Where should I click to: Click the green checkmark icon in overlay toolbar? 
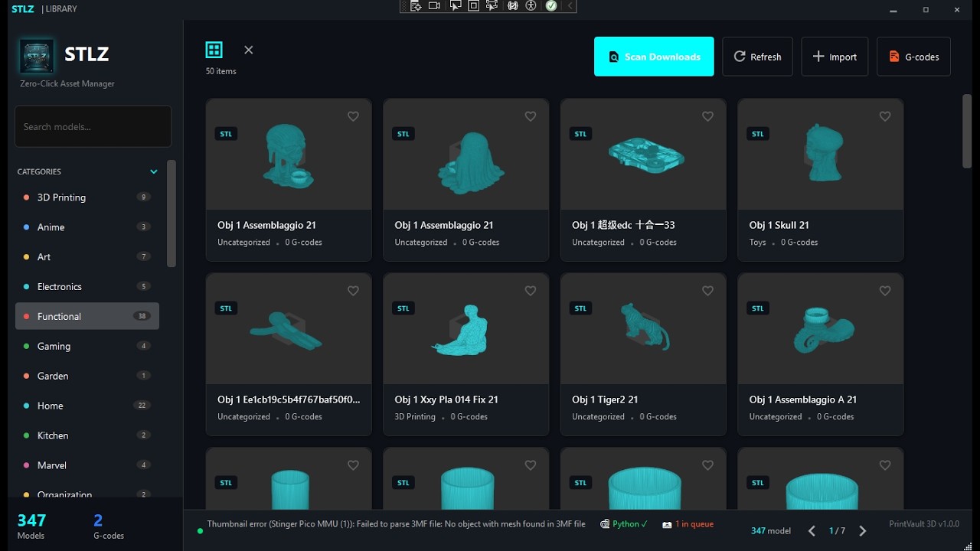(x=551, y=6)
